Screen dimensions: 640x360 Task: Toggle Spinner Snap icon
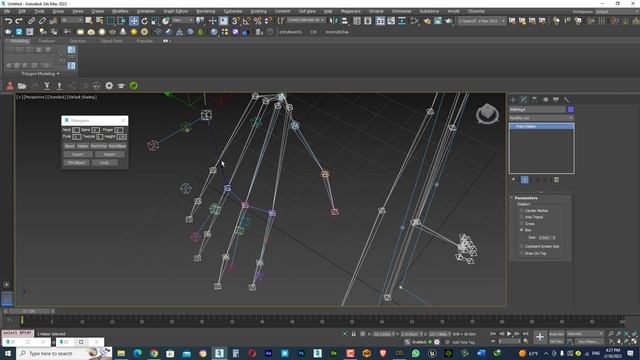tap(268, 21)
